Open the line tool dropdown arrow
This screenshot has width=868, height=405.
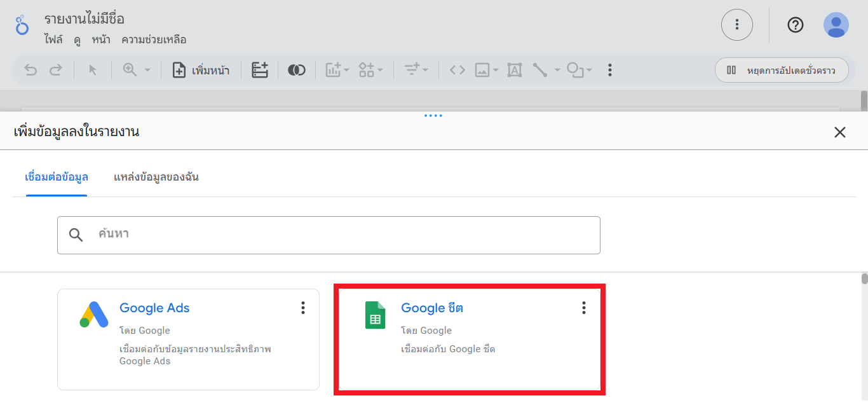click(557, 70)
